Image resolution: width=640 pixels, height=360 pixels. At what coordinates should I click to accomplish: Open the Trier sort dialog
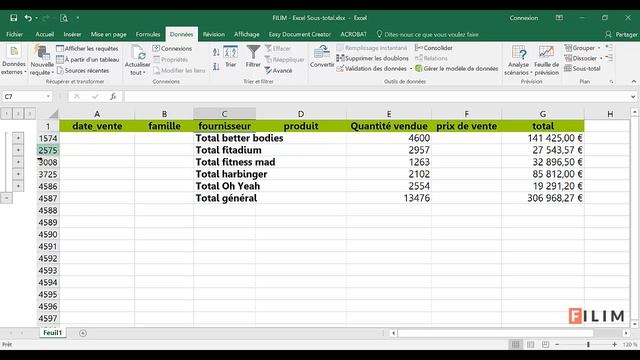231,56
